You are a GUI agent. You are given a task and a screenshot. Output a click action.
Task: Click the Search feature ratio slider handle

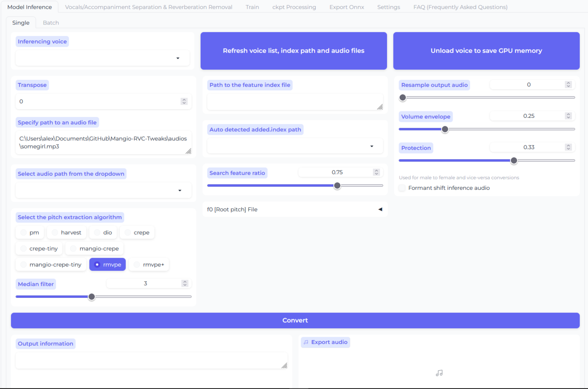coord(337,186)
